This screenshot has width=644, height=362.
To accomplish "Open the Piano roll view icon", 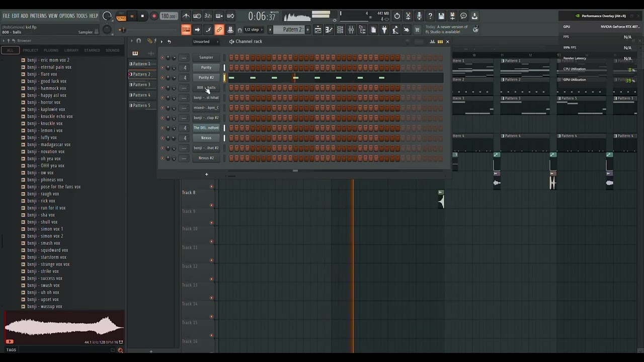I will (329, 30).
